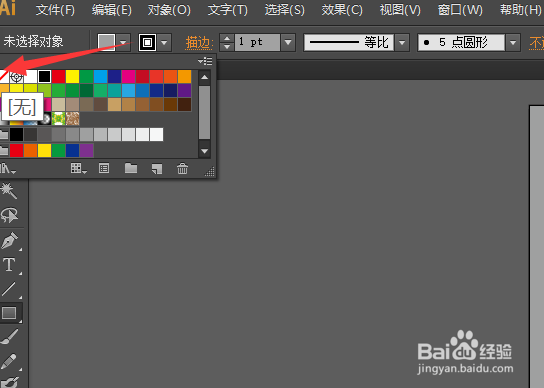Open the 5 点圆形 brush dropdown
This screenshot has width=544, height=388.
513,42
